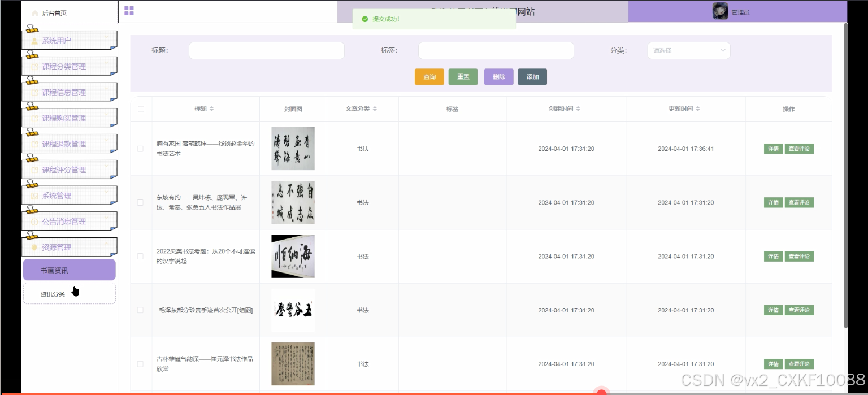Click the user icon in 系统用户 menu
Screen dimensions: 868x395
(34, 41)
